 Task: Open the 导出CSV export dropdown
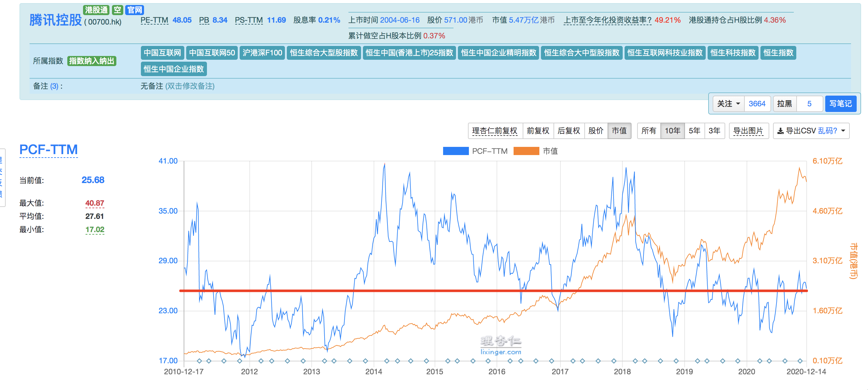(x=811, y=131)
